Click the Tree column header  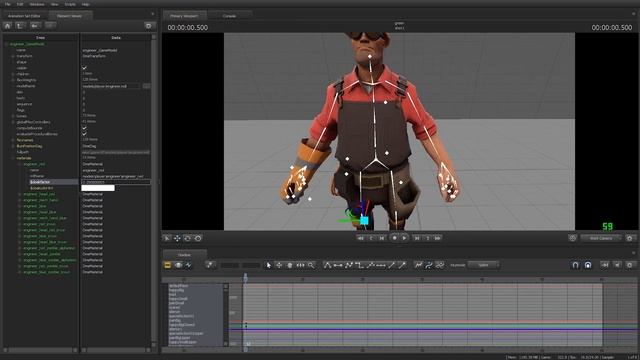point(40,38)
